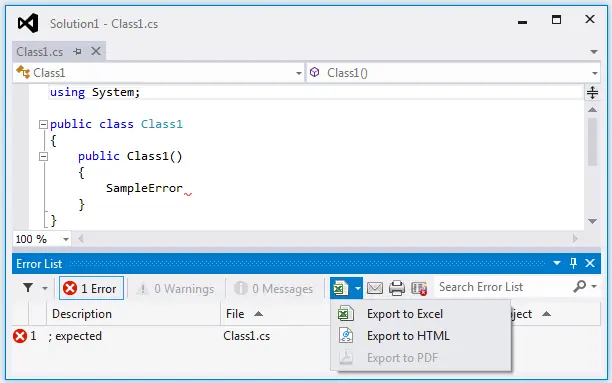Viewport: 612px width, 383px height.
Task: Open the document tab list dropdown arrow
Action: [x=594, y=52]
